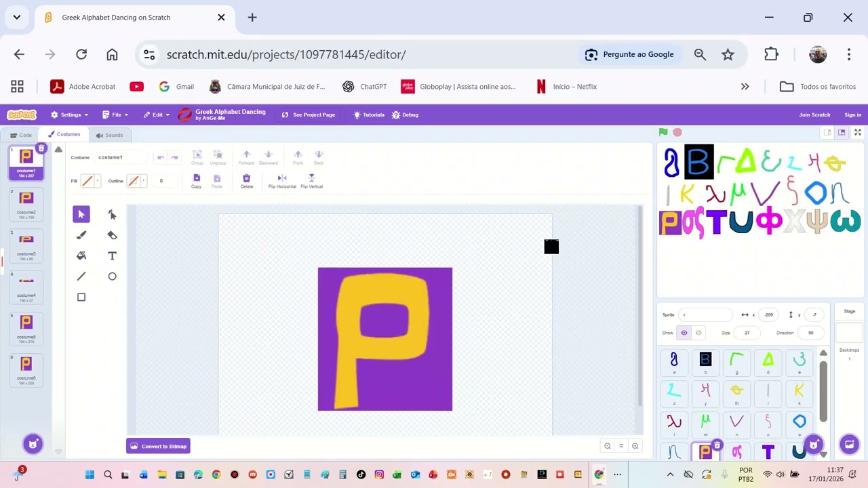
Task: Switch to small stage layout
Action: [827, 132]
